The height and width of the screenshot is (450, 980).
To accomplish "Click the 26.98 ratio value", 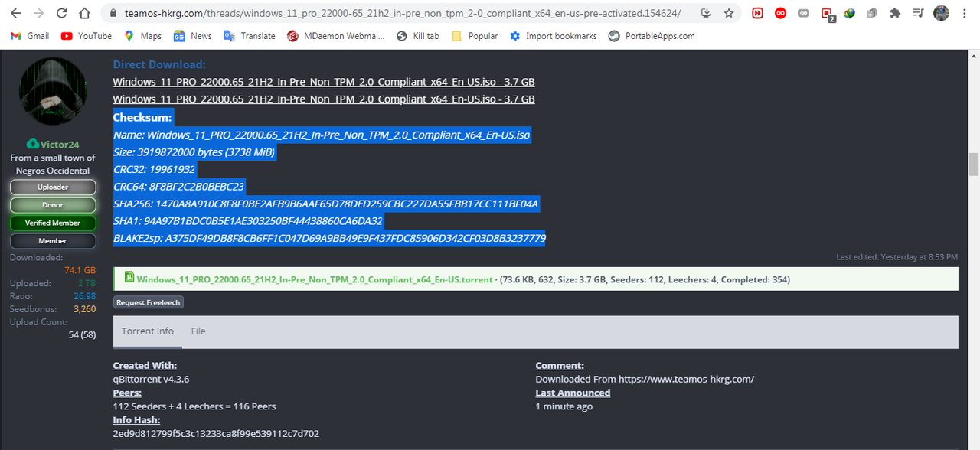I will (85, 296).
